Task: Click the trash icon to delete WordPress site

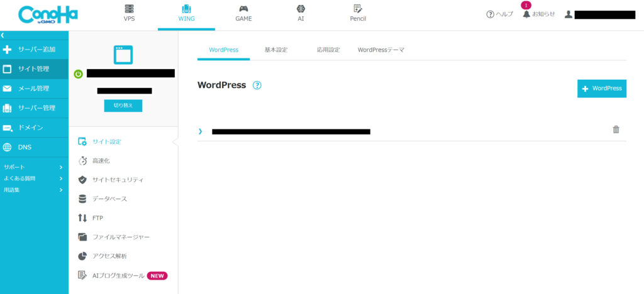Action: coord(616,130)
